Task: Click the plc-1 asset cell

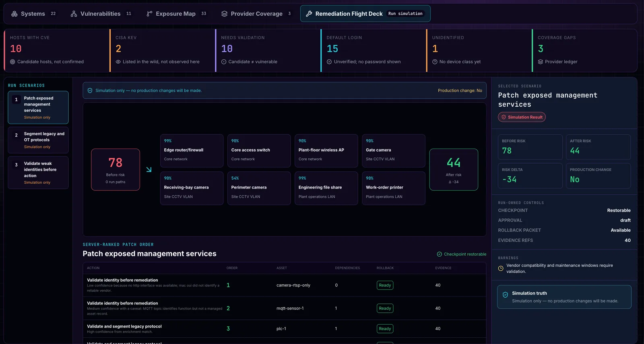Action: [281, 329]
